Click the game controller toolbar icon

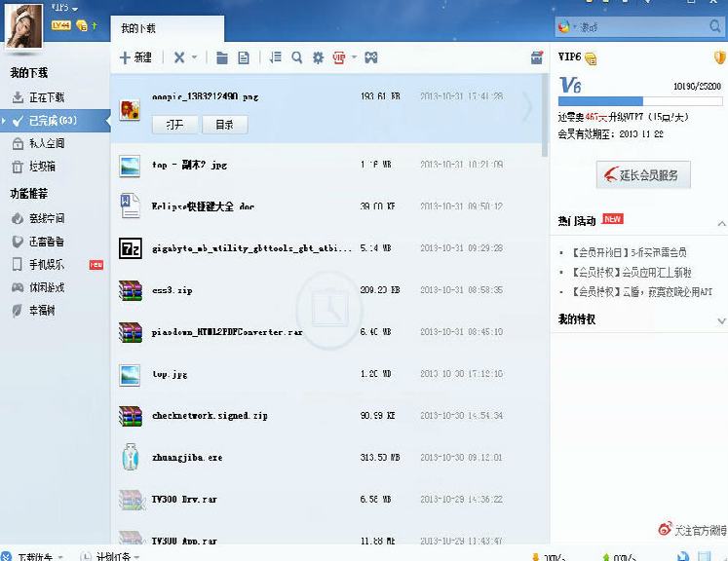371,58
